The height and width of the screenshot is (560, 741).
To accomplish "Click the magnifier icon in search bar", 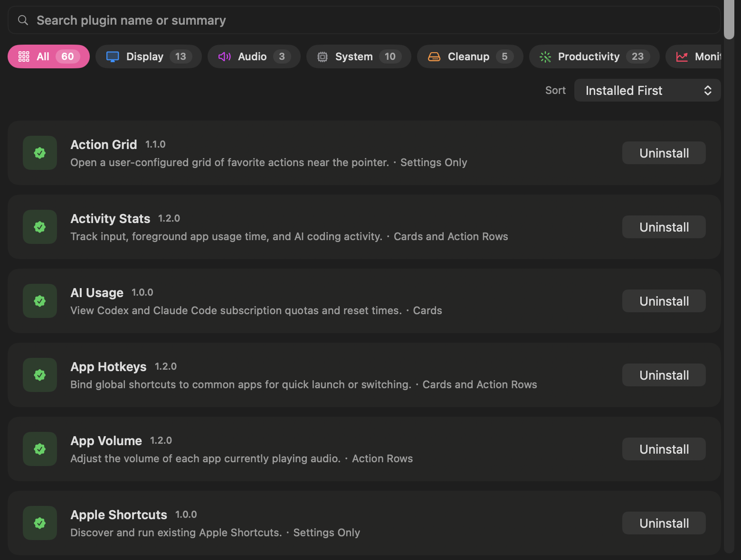I will pyautogui.click(x=23, y=20).
